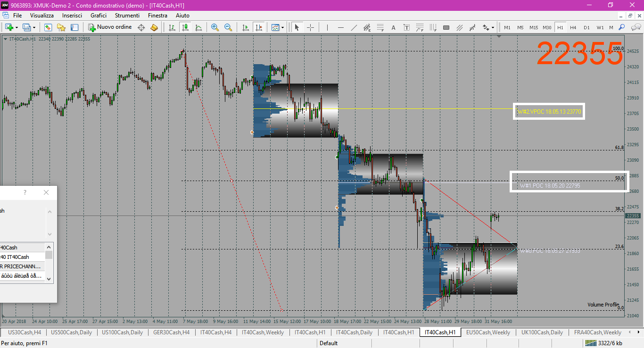This screenshot has width=644, height=348.
Task: Toggle the Terminal panel icon
Action: 74,27
